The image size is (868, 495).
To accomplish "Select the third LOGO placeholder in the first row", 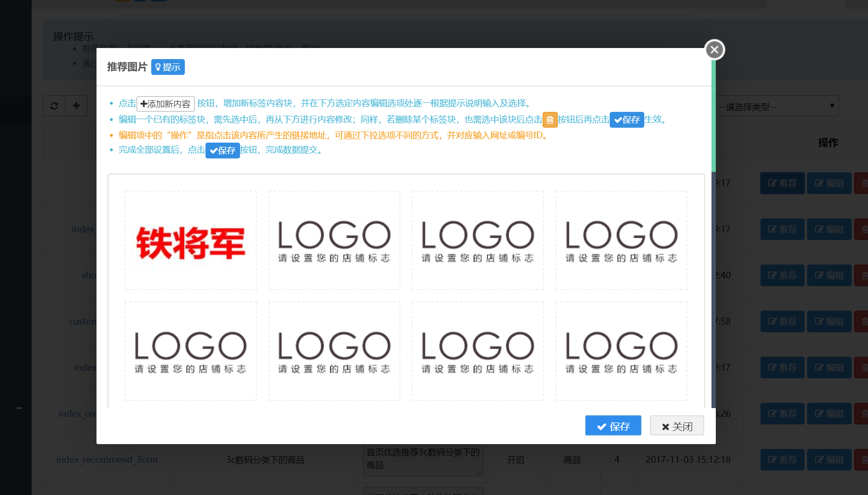I will 478,241.
